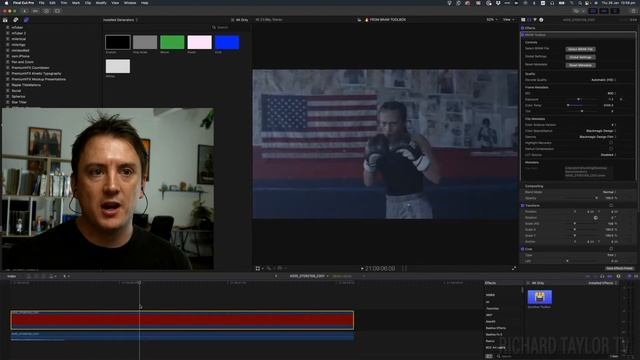Click the Index button on the timeline
Image resolution: width=640 pixels, height=360 pixels.
(x=11, y=276)
